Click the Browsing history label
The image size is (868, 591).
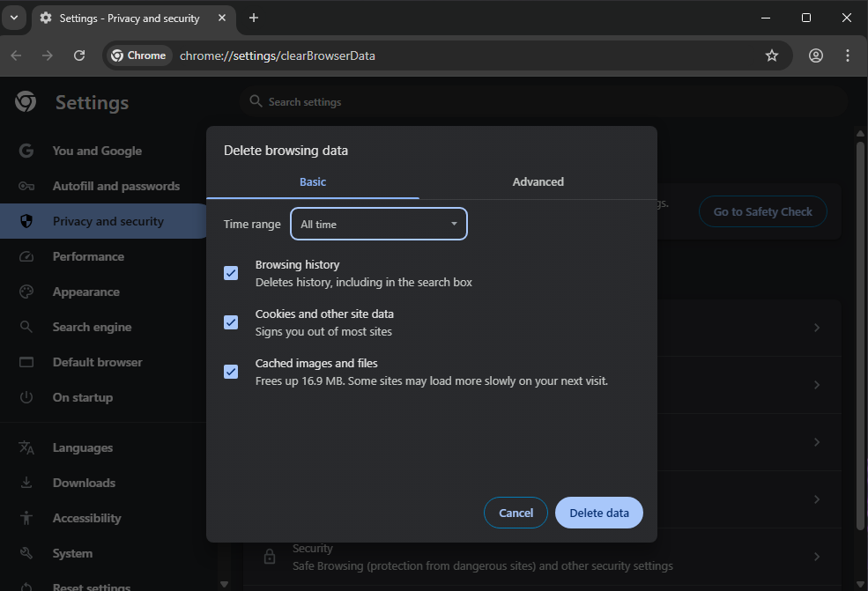point(297,264)
